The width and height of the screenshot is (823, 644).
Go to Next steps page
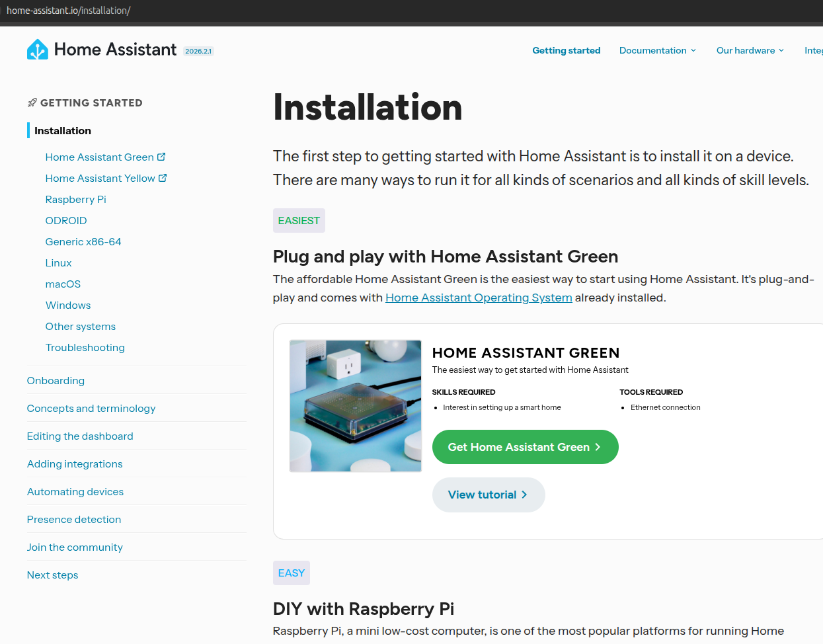[x=53, y=575]
